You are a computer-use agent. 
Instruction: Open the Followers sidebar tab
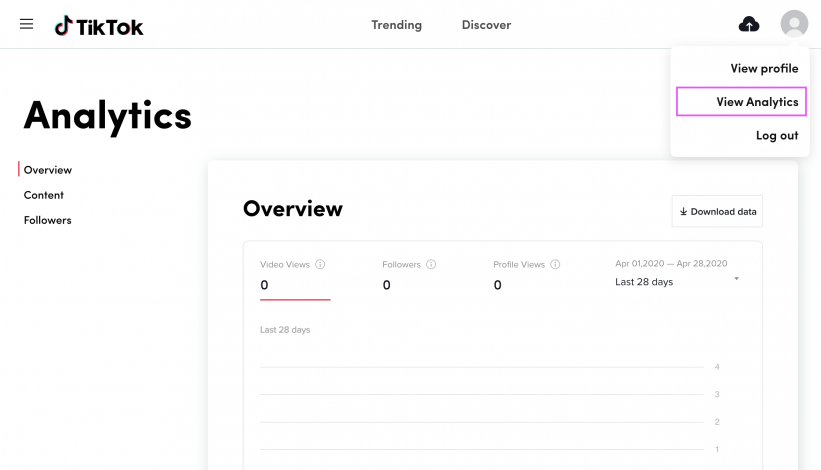[x=48, y=220]
